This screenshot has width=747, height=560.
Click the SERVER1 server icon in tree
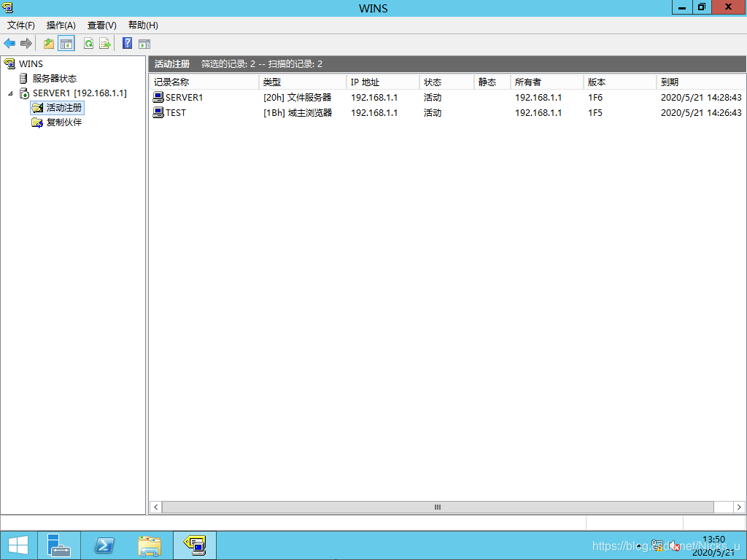coord(24,93)
